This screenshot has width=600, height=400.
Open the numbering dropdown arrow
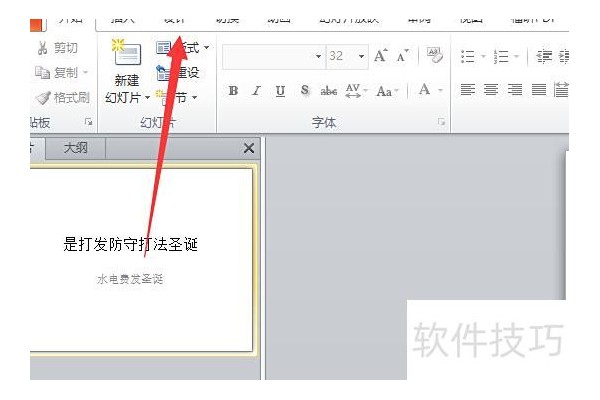(516, 56)
